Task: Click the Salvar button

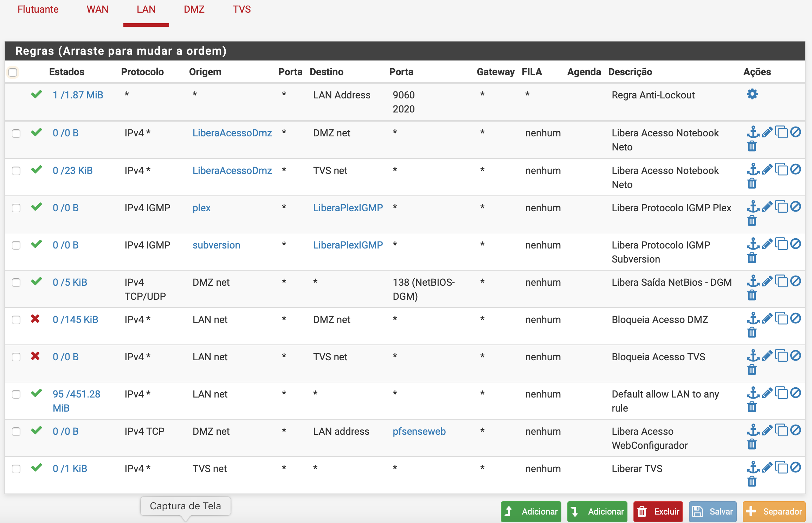Action: click(713, 511)
